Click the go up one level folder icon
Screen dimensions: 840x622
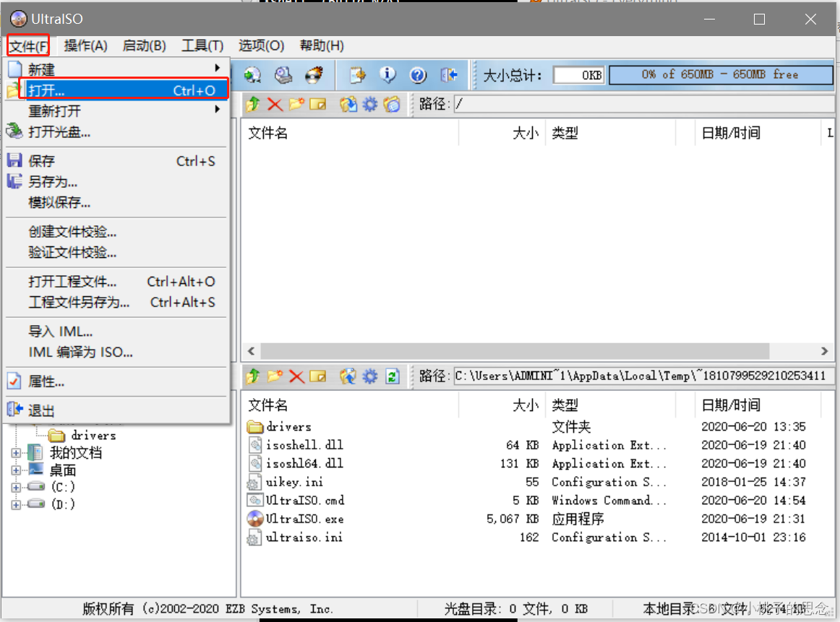click(252, 104)
